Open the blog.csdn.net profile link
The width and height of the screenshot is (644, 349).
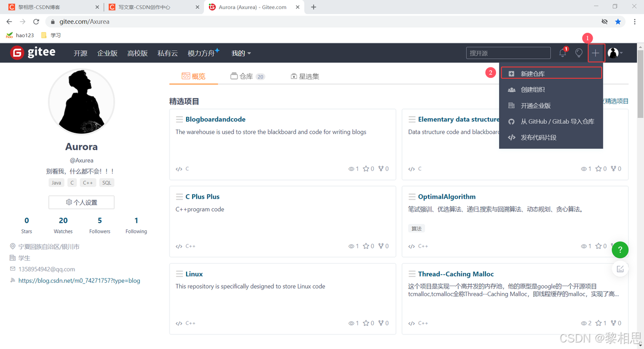(79, 281)
